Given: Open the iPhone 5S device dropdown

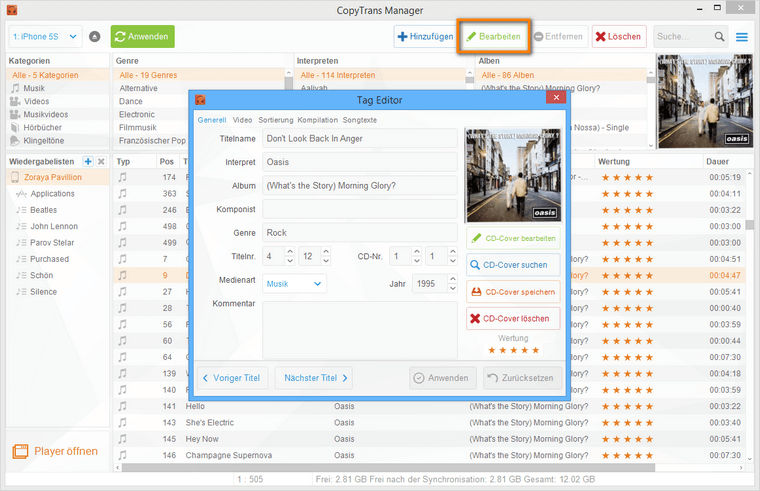Looking at the screenshot, I should (x=45, y=36).
